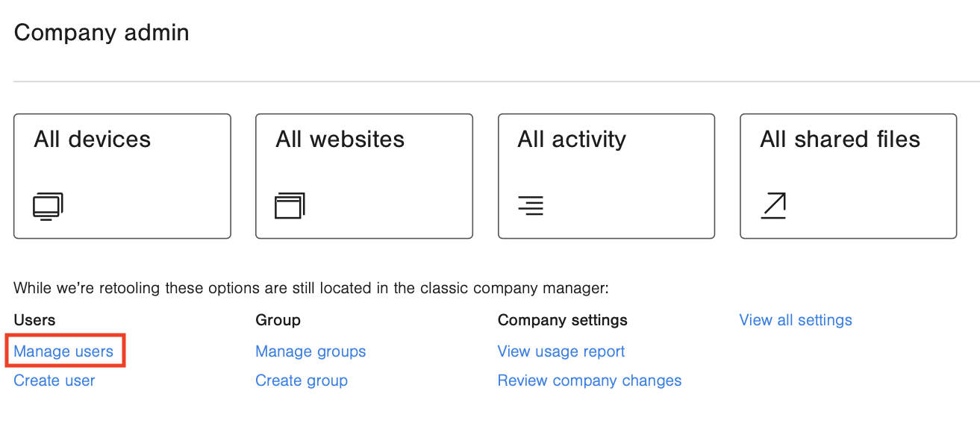980x438 pixels.
Task: Click the shared arrow icon on All shared files
Action: 773,205
